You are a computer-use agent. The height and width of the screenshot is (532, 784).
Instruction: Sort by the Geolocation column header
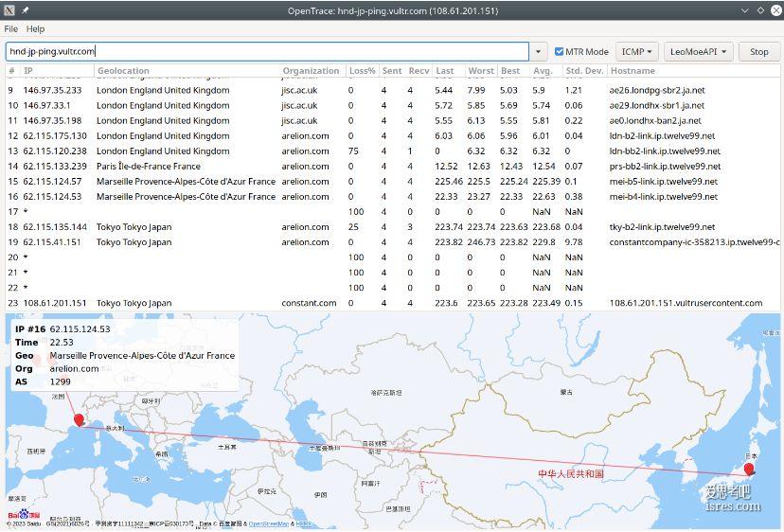[187, 70]
